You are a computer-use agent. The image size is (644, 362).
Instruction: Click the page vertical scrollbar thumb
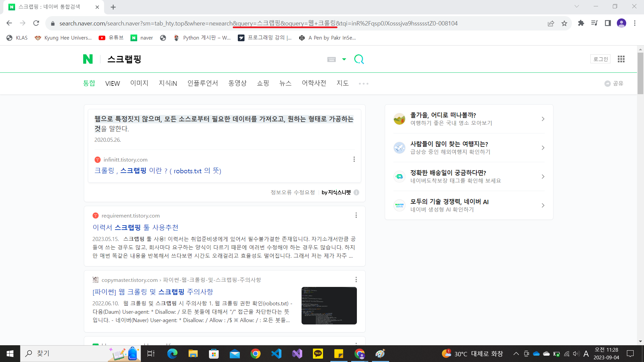pyautogui.click(x=640, y=74)
